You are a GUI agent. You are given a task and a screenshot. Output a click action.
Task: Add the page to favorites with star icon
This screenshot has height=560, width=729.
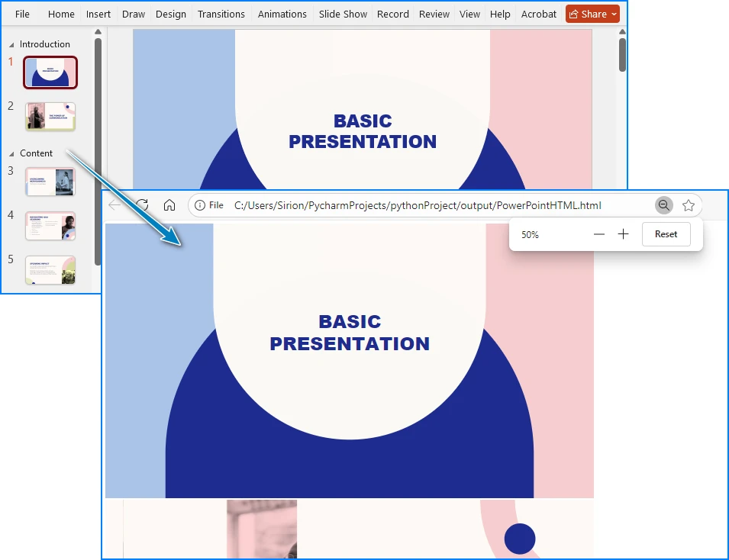(689, 204)
